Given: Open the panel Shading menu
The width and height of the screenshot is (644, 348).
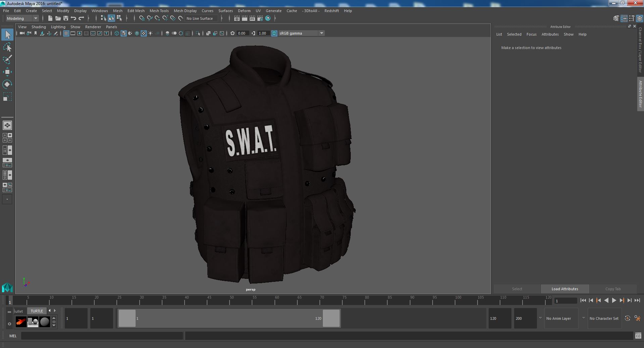Looking at the screenshot, I should pyautogui.click(x=39, y=27).
